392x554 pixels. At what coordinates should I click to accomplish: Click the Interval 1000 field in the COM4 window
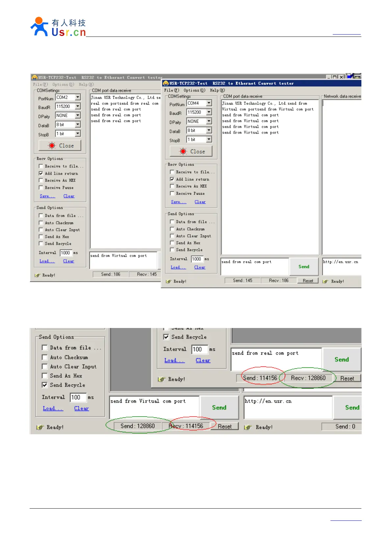tap(197, 259)
